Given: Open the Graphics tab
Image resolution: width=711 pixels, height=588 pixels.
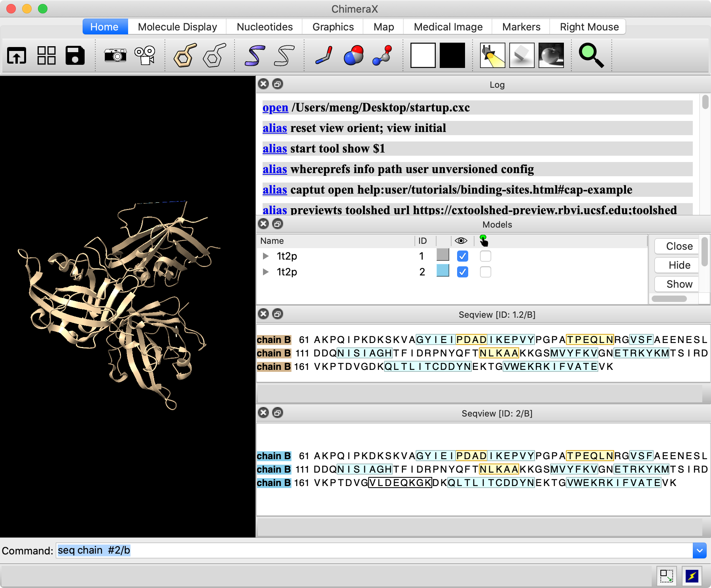Looking at the screenshot, I should click(x=333, y=27).
